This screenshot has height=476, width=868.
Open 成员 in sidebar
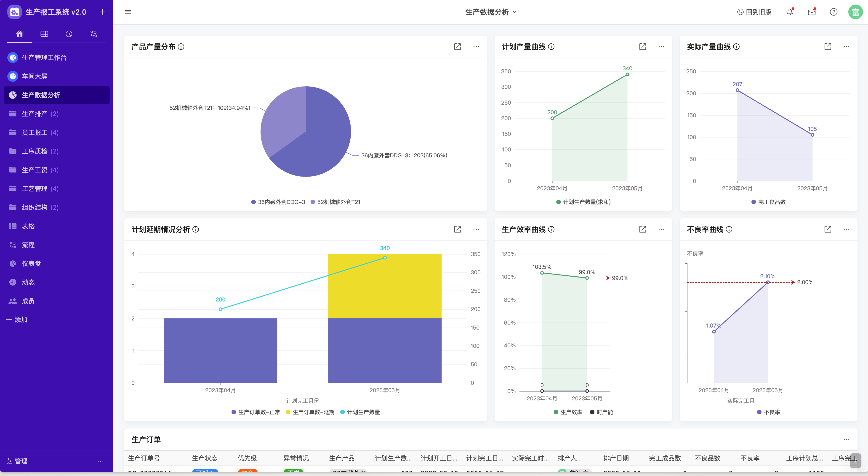[x=57, y=301]
